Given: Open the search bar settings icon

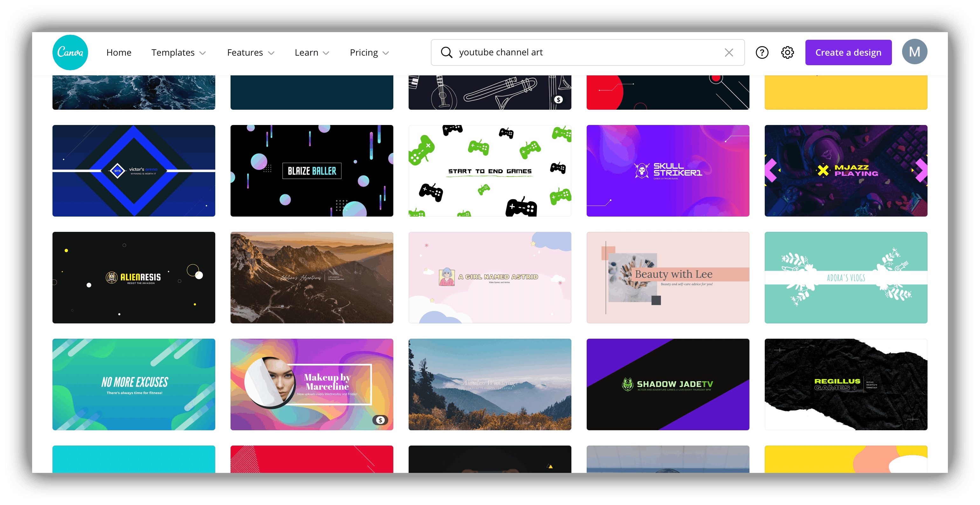Looking at the screenshot, I should (x=788, y=53).
